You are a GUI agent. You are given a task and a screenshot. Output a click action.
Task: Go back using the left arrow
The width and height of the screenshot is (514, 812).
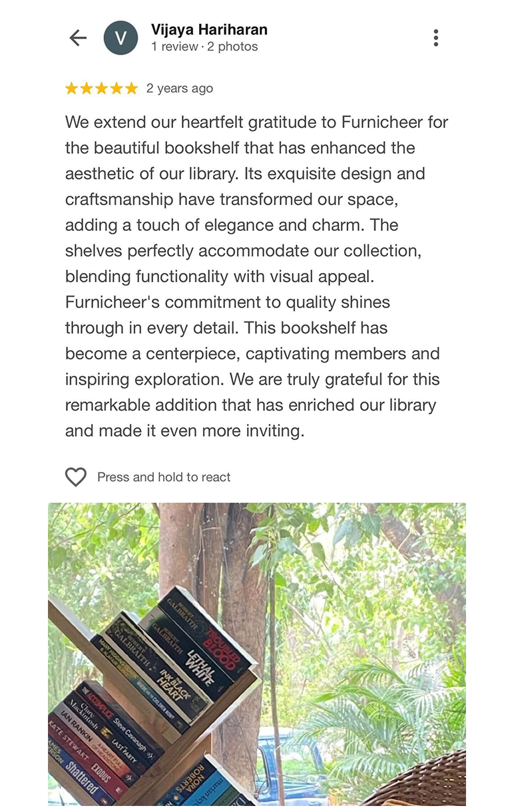[78, 38]
